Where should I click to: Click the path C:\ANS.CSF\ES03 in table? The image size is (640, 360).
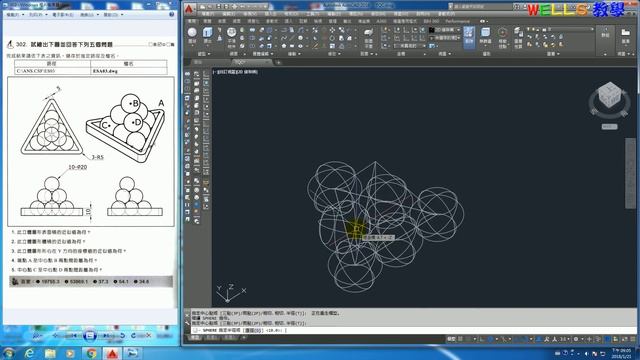pyautogui.click(x=36, y=71)
